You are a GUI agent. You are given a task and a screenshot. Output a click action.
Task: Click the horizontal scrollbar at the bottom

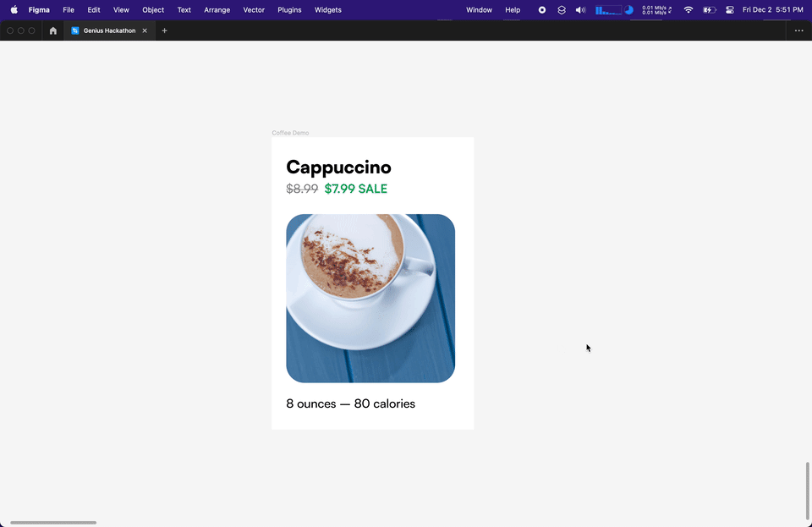pos(52,523)
